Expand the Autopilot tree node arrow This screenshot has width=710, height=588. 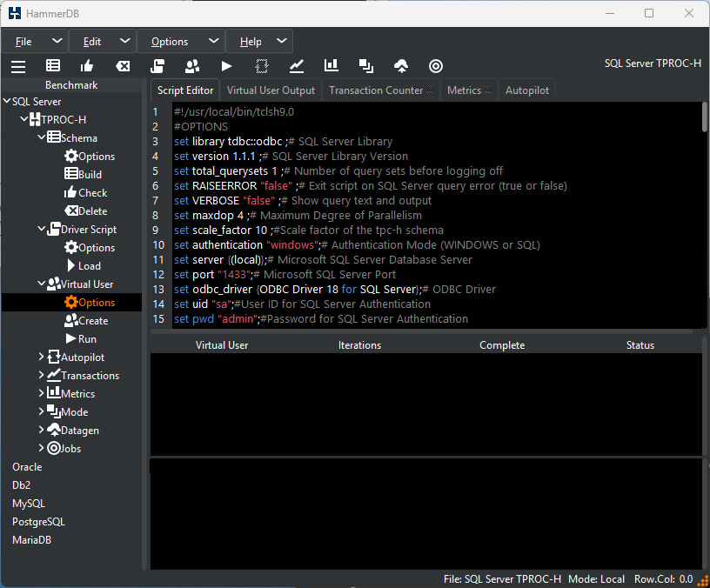tap(42, 357)
